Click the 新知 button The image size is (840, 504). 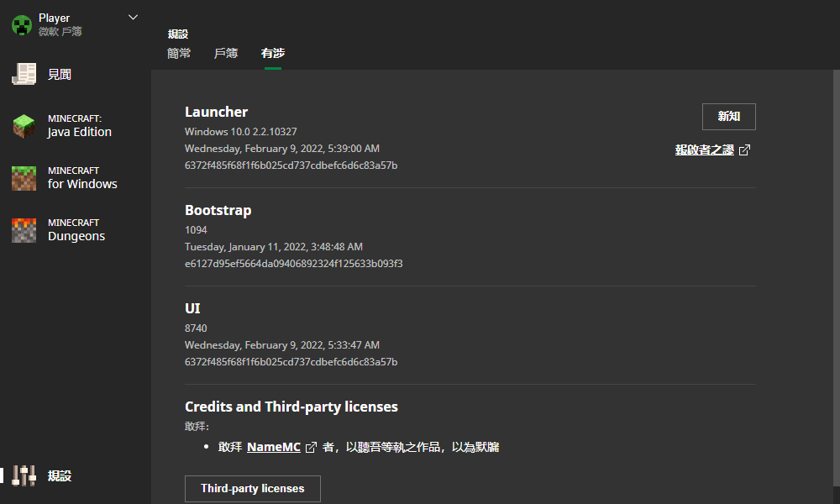point(728,116)
